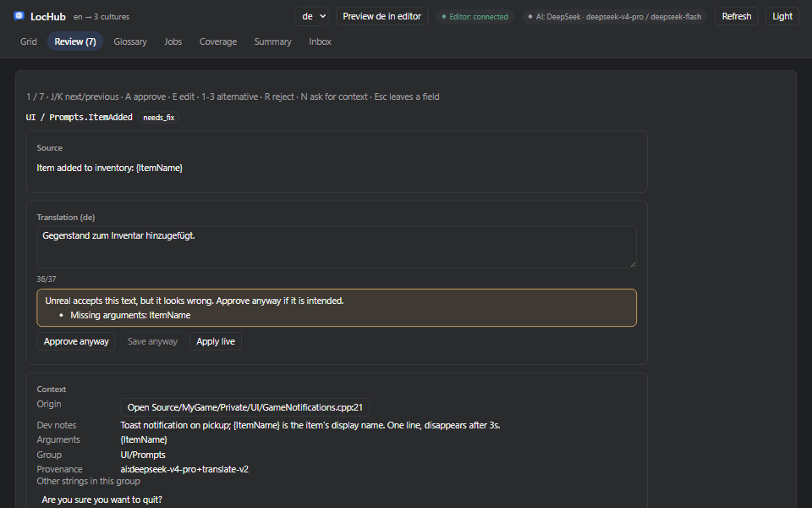The image size is (812, 508).
Task: Click into the German translation text area
Action: pyautogui.click(x=337, y=246)
